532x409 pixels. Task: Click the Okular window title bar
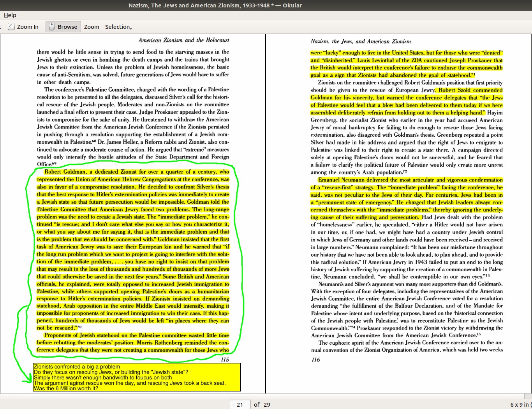click(215, 5)
